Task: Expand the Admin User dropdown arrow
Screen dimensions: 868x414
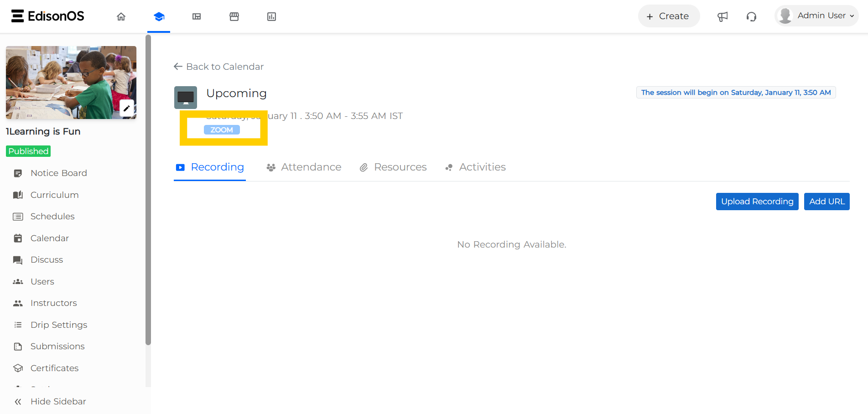Action: pyautogui.click(x=852, y=16)
